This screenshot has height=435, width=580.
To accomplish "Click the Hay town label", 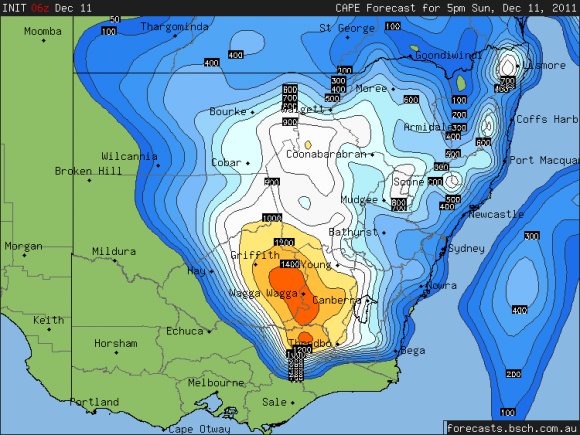I will (x=196, y=271).
